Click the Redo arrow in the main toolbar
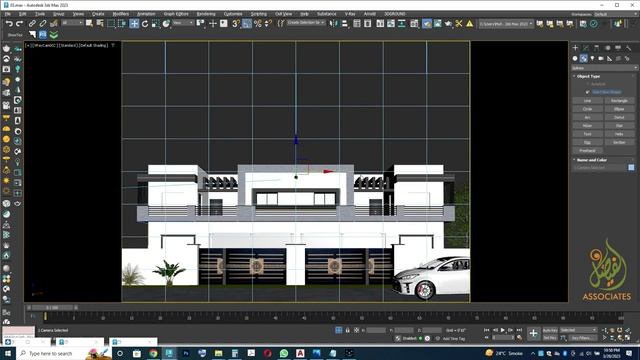The image size is (640, 360). [x=19, y=24]
